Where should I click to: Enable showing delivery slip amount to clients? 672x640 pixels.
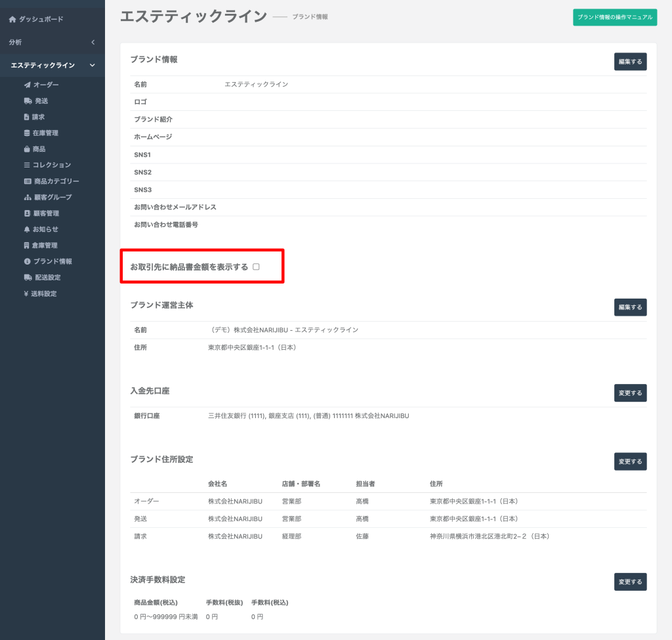coord(256,267)
